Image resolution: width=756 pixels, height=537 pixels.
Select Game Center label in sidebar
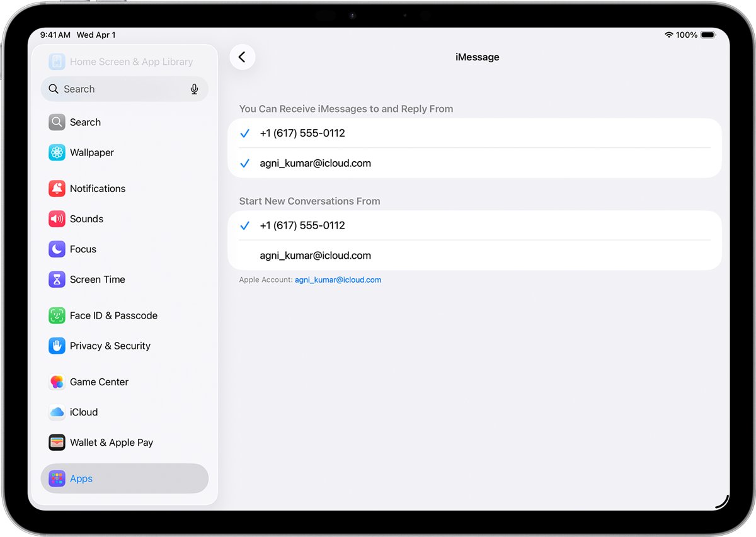99,382
